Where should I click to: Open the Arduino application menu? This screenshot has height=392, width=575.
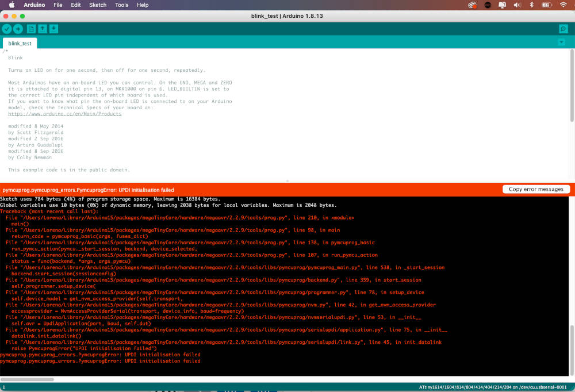click(x=34, y=5)
